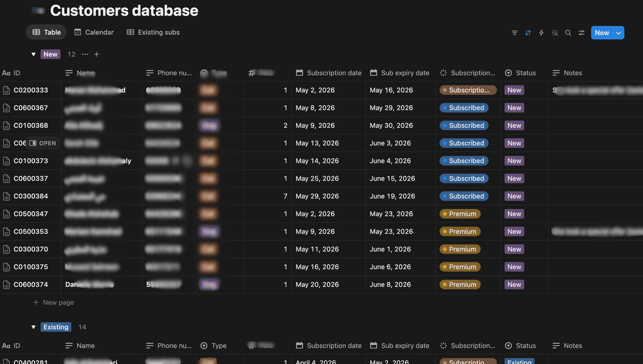Screen dimensions: 643x364
Task: Click subscription date May 8, 2026
Action: coord(315,108)
